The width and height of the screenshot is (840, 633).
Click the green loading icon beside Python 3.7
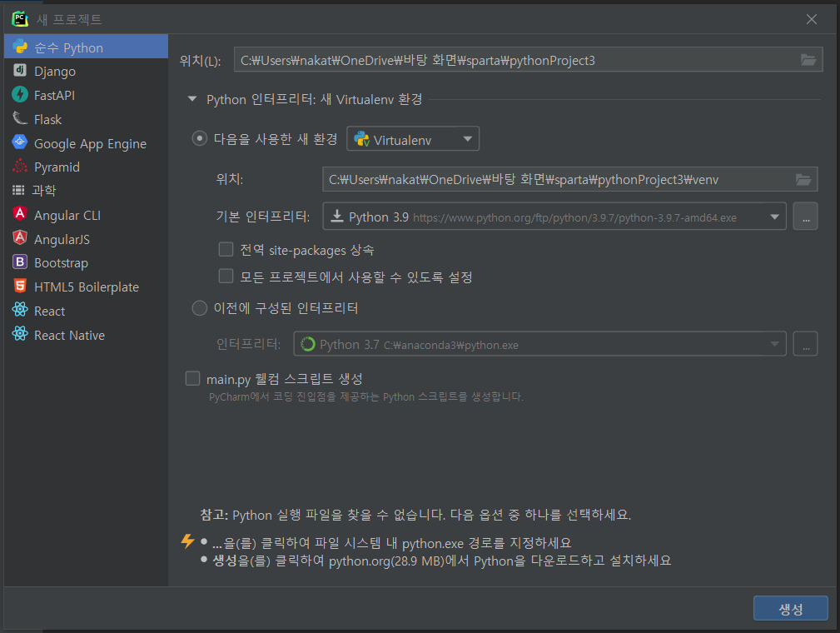coord(307,344)
